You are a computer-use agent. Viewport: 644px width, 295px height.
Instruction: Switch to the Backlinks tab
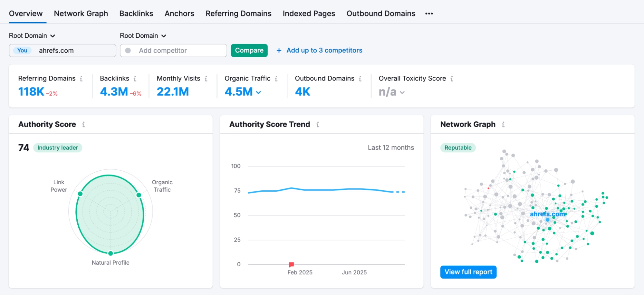136,14
